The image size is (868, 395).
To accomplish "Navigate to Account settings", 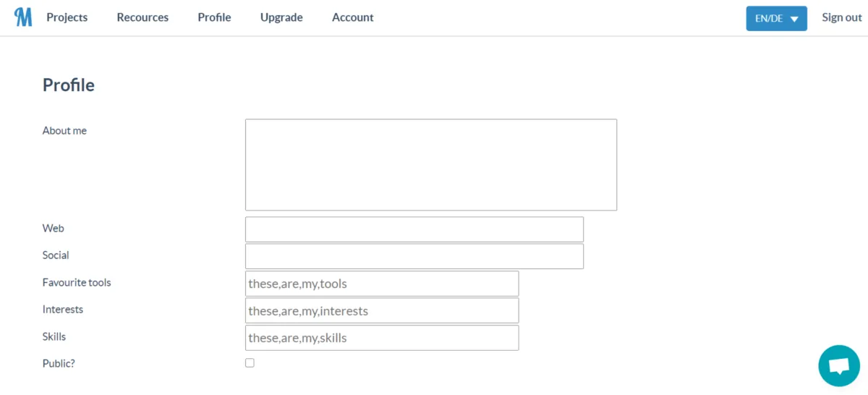I will coord(352,17).
